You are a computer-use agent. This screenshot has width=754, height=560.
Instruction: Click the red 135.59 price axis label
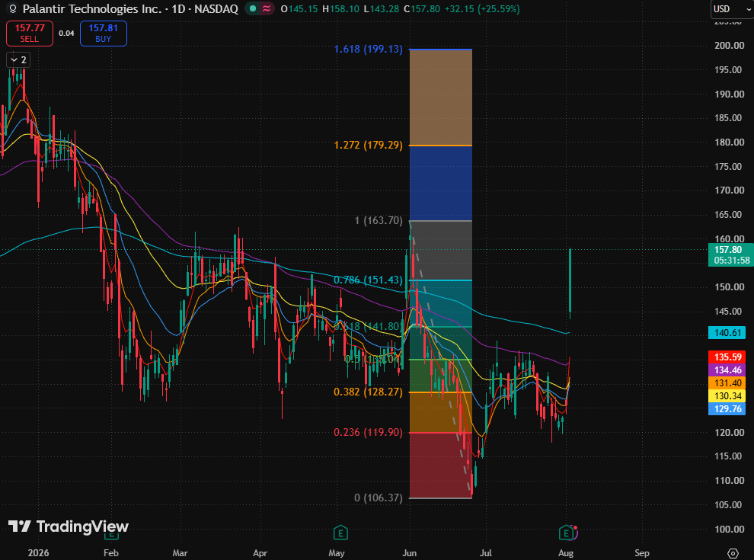[727, 357]
